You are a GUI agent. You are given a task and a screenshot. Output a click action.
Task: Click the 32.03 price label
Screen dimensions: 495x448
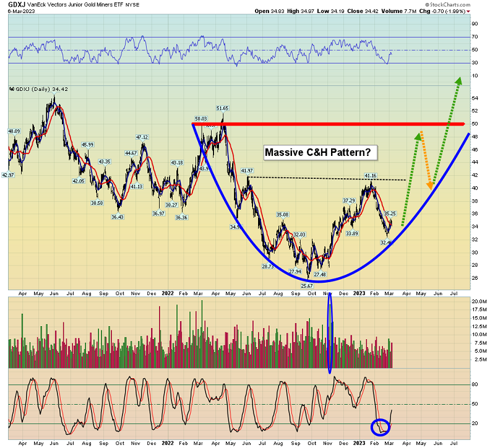[299, 235]
